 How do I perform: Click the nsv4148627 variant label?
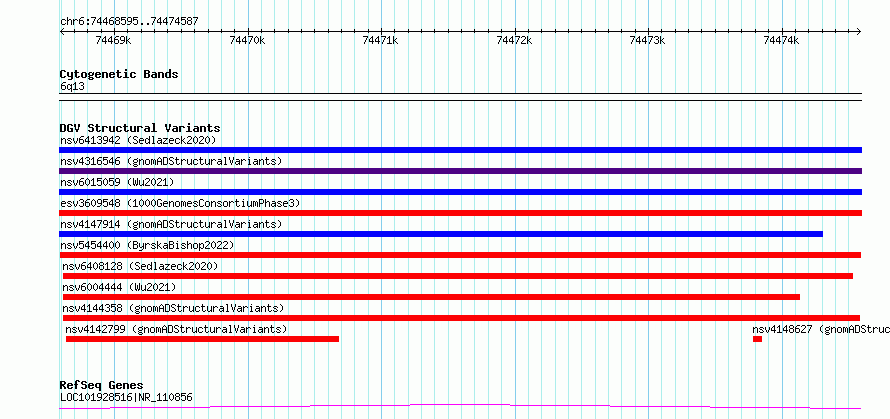[821, 329]
